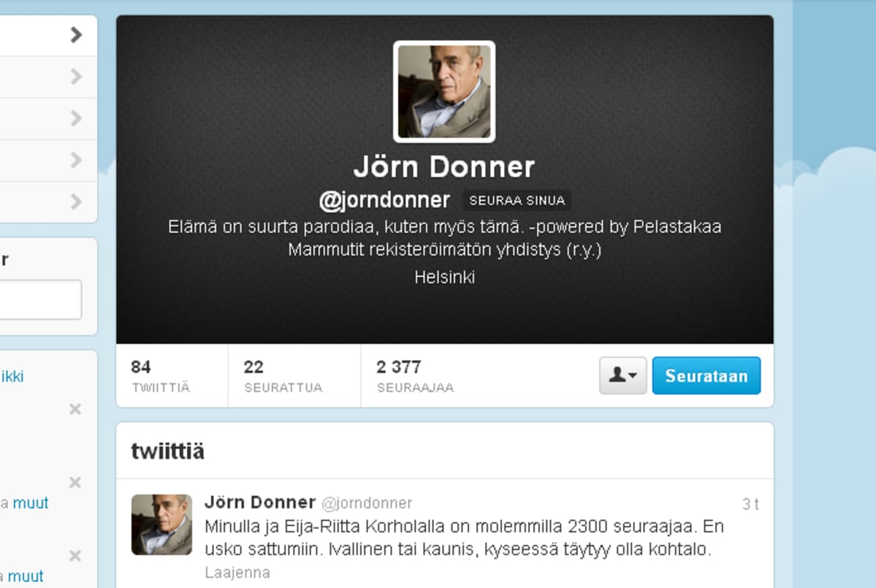Image resolution: width=876 pixels, height=588 pixels.
Task: Click the tweet avatar of Jörn Donner
Action: [161, 524]
